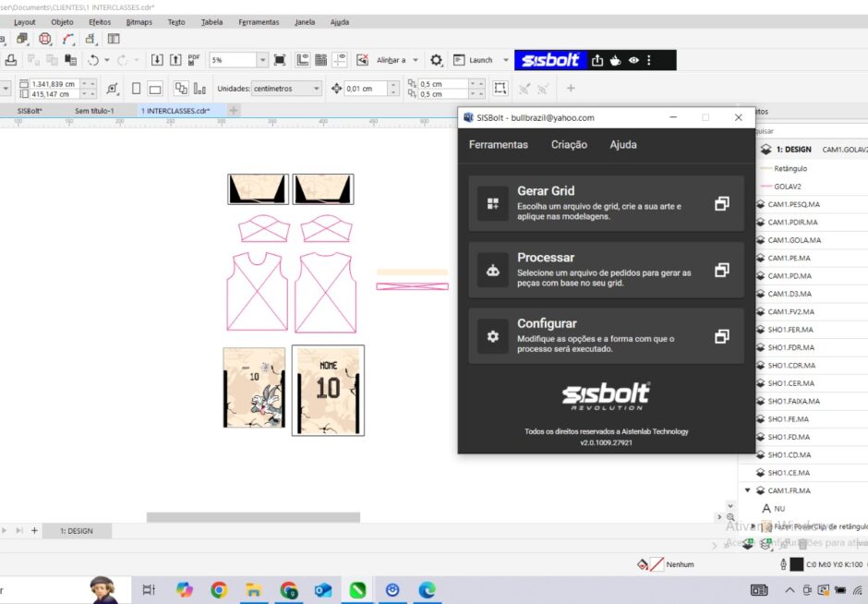
Task: Click the Publish to PDF icon
Action: pos(194,60)
